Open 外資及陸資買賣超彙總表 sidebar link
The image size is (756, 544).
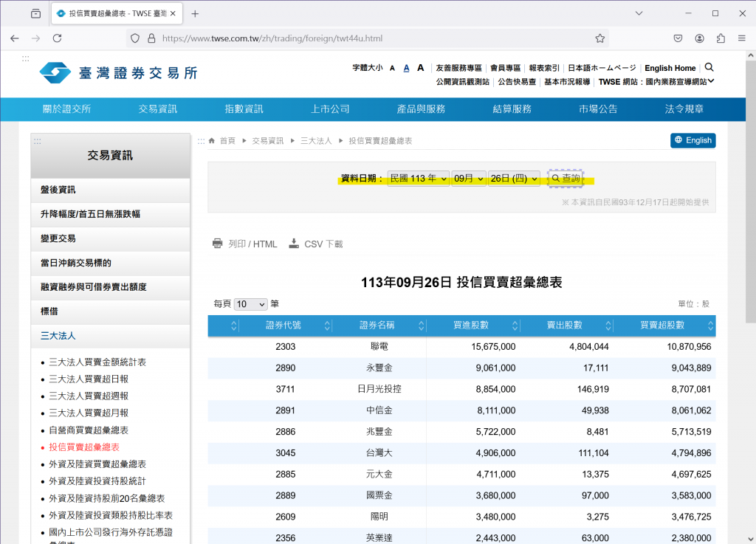coord(97,464)
